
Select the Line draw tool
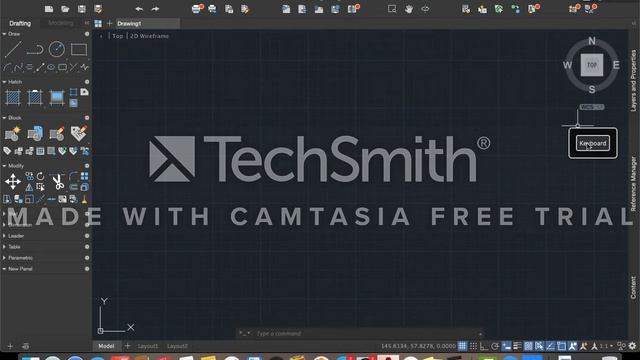(x=13, y=49)
